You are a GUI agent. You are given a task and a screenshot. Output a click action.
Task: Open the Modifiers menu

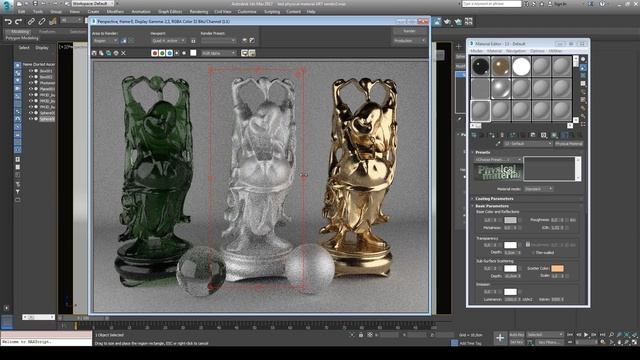pos(115,12)
